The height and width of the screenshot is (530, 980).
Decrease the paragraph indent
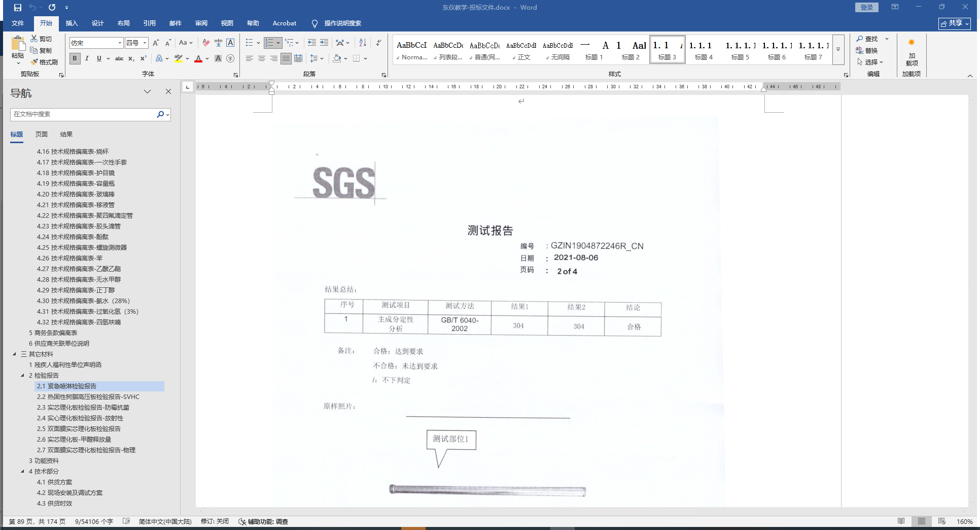pyautogui.click(x=311, y=43)
